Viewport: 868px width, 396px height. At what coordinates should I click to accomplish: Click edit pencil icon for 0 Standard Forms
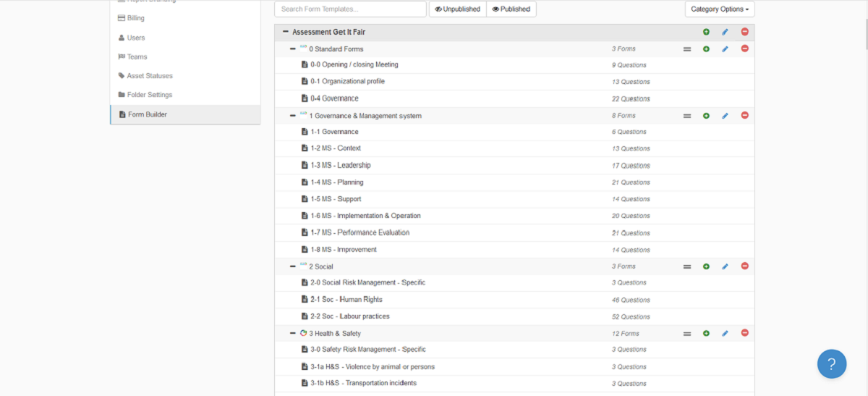(725, 49)
